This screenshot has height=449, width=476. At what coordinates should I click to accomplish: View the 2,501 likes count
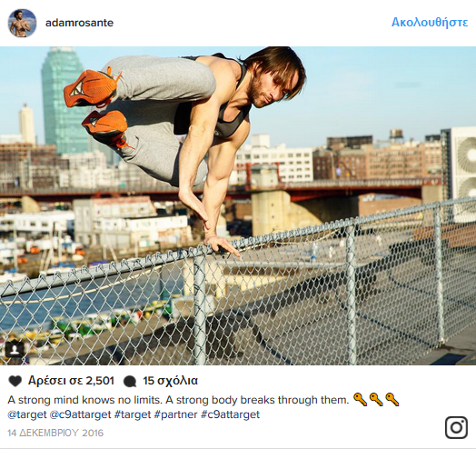tap(71, 381)
